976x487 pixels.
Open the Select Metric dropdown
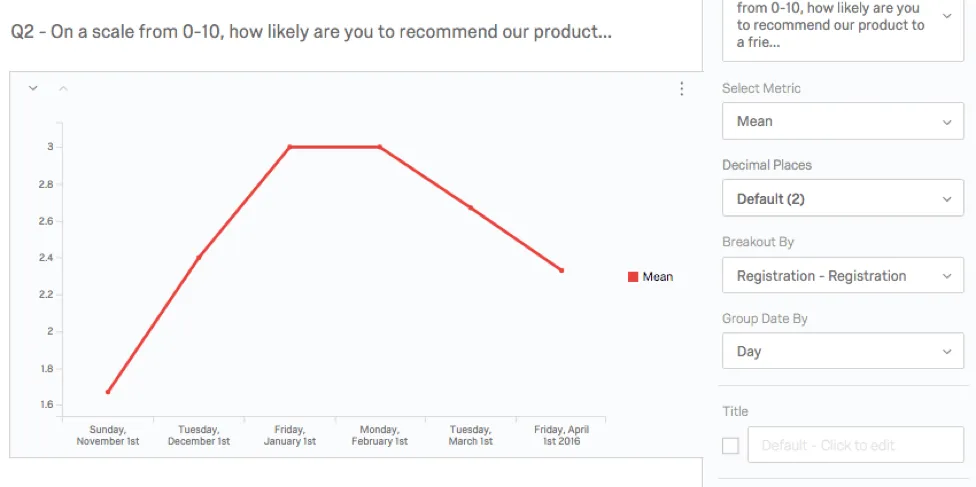pyautogui.click(x=842, y=121)
